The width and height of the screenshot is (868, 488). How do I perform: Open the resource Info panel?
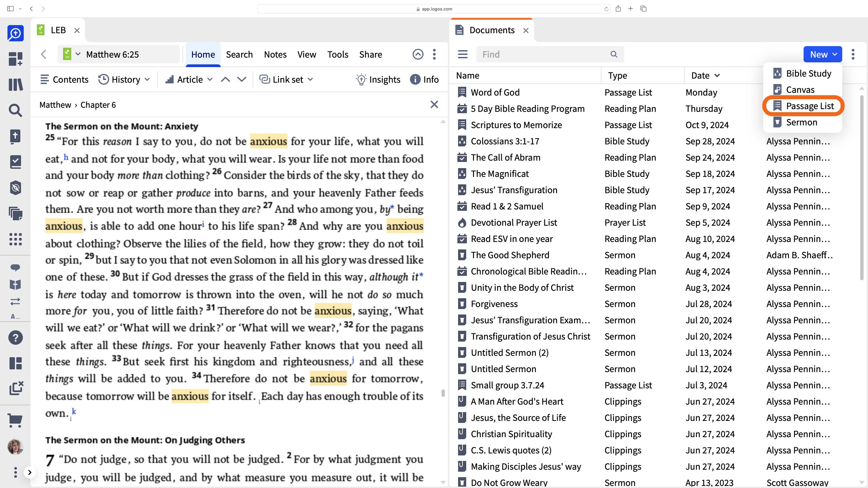[425, 79]
